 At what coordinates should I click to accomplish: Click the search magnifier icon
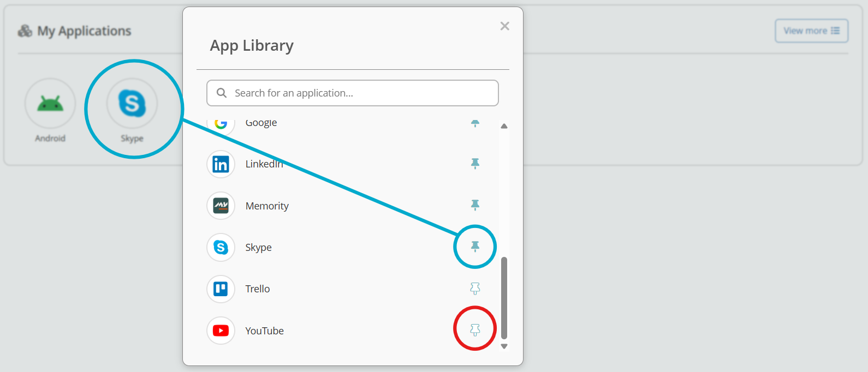pyautogui.click(x=222, y=93)
